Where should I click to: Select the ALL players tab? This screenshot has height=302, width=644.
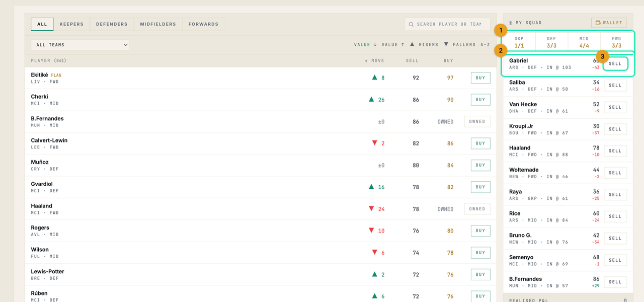coord(42,24)
